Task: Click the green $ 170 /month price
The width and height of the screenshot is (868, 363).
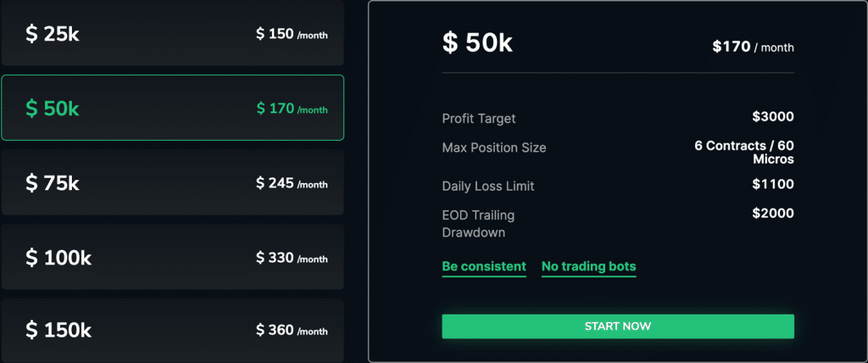Action: click(x=292, y=109)
